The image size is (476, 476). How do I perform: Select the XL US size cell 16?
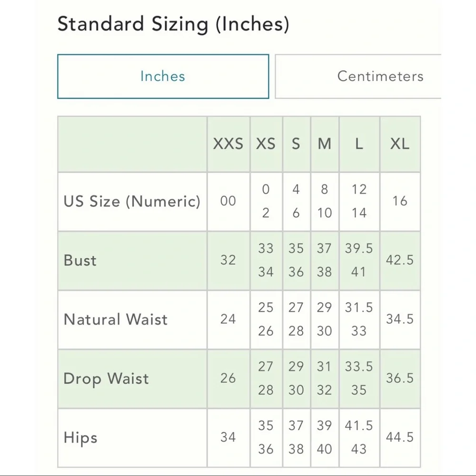click(x=400, y=201)
